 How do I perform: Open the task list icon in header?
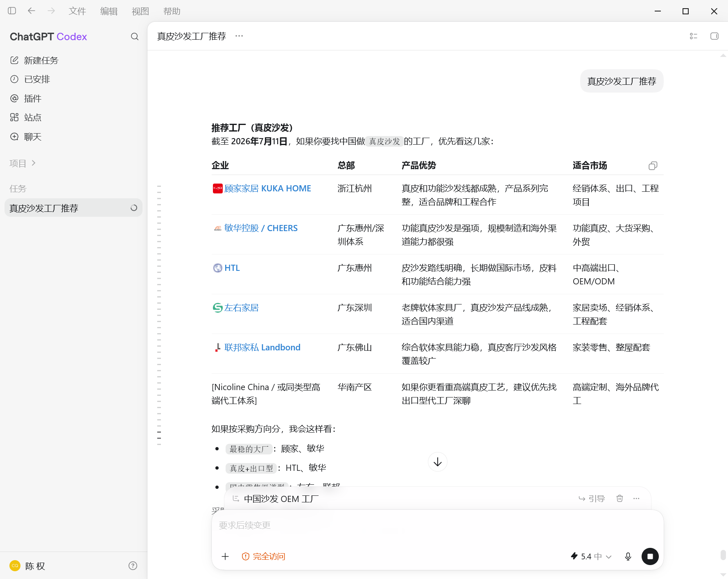(x=694, y=36)
